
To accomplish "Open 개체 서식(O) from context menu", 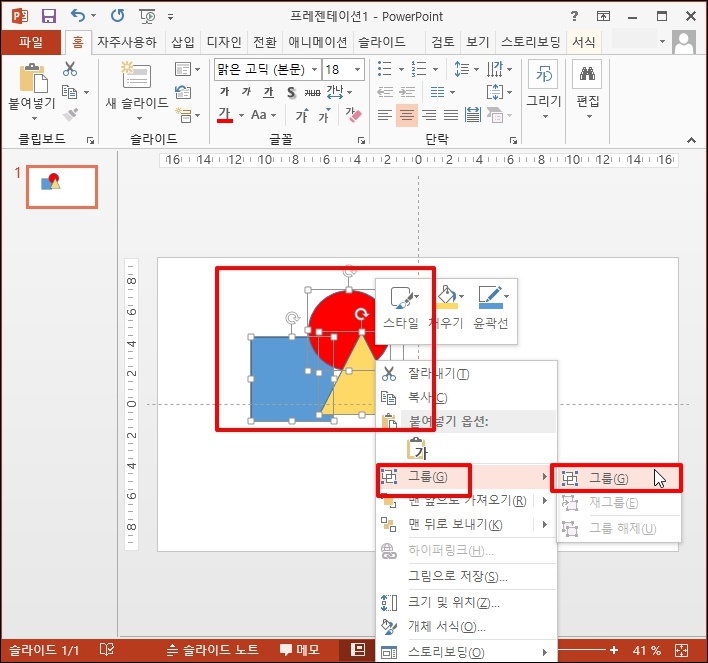I will click(466, 626).
